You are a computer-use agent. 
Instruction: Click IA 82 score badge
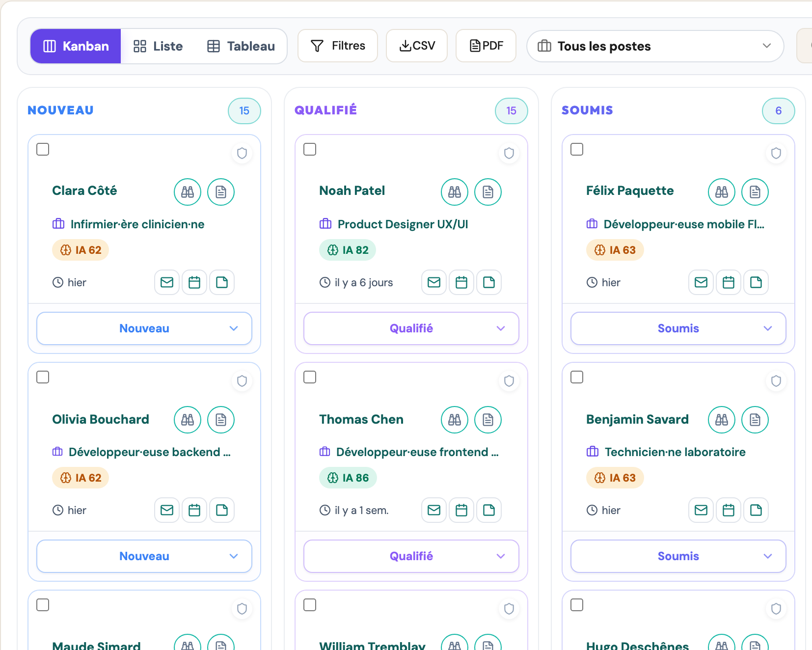coord(348,250)
